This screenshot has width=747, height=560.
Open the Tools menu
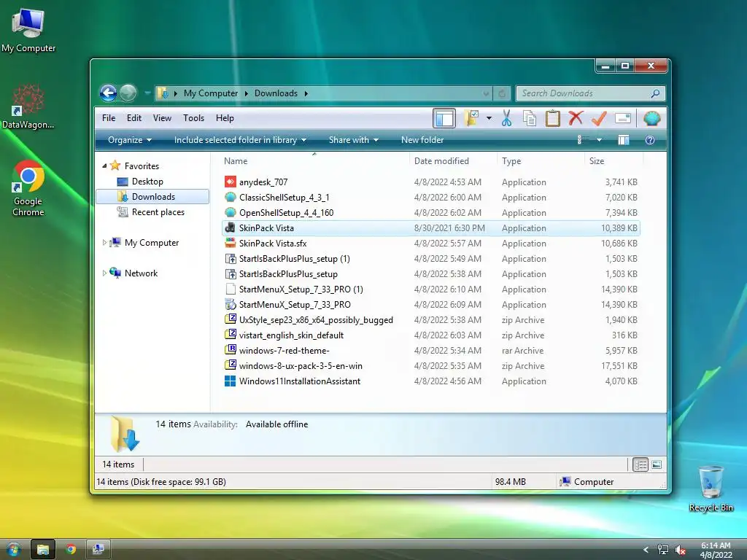pyautogui.click(x=193, y=118)
